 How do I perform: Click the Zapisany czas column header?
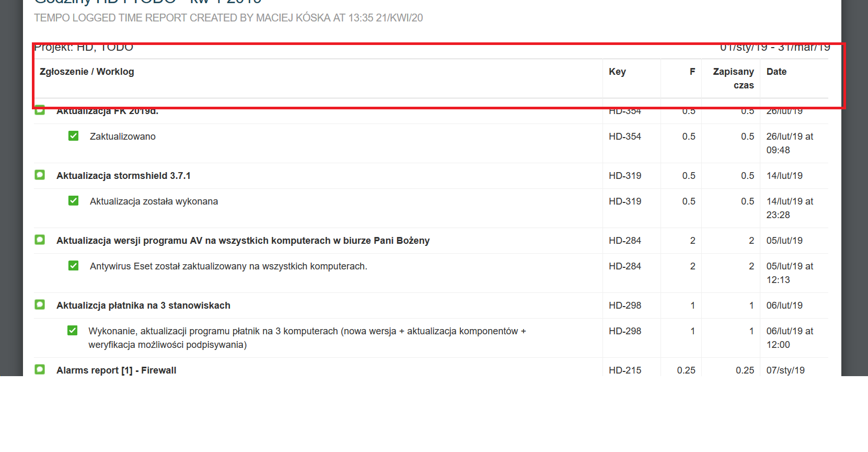[x=733, y=78]
